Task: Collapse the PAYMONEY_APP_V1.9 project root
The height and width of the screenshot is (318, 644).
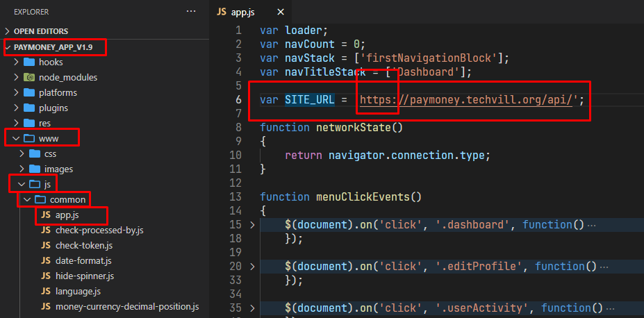Action: 8,47
